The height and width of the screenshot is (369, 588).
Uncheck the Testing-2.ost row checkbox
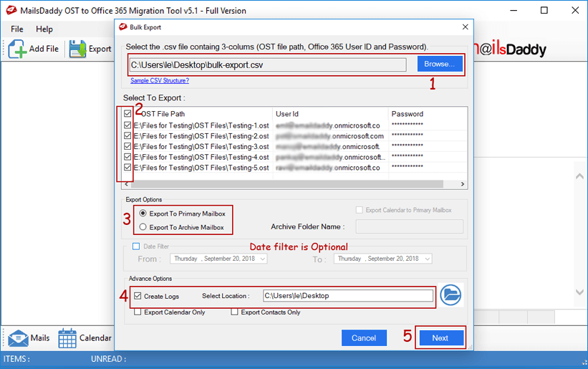(127, 135)
